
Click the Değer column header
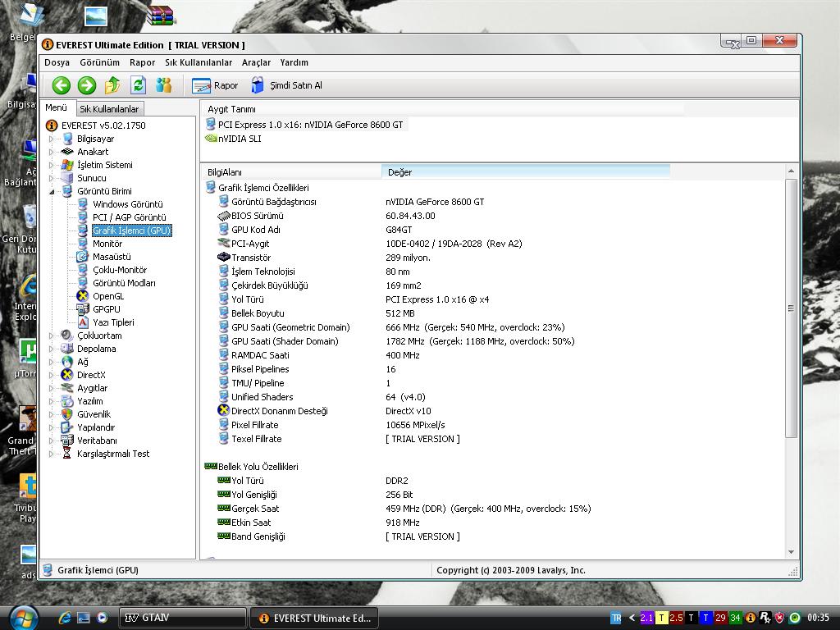[x=526, y=172]
